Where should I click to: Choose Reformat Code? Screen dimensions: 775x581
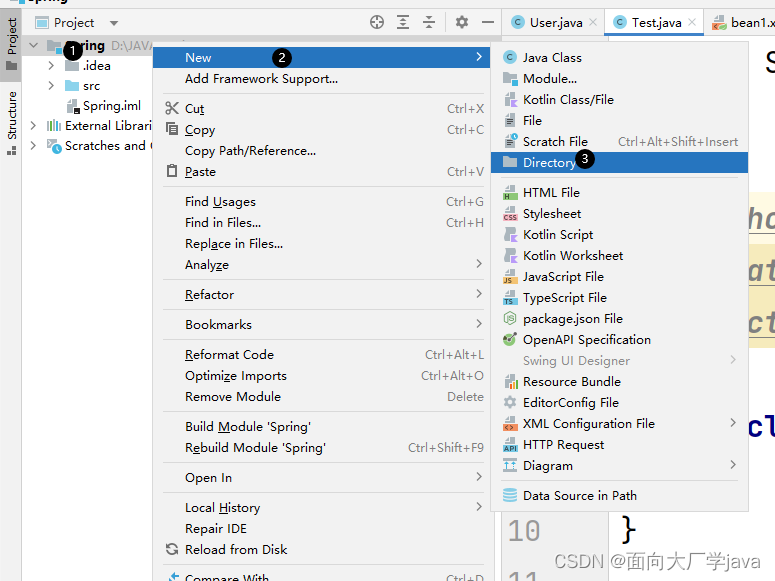pyautogui.click(x=323, y=355)
